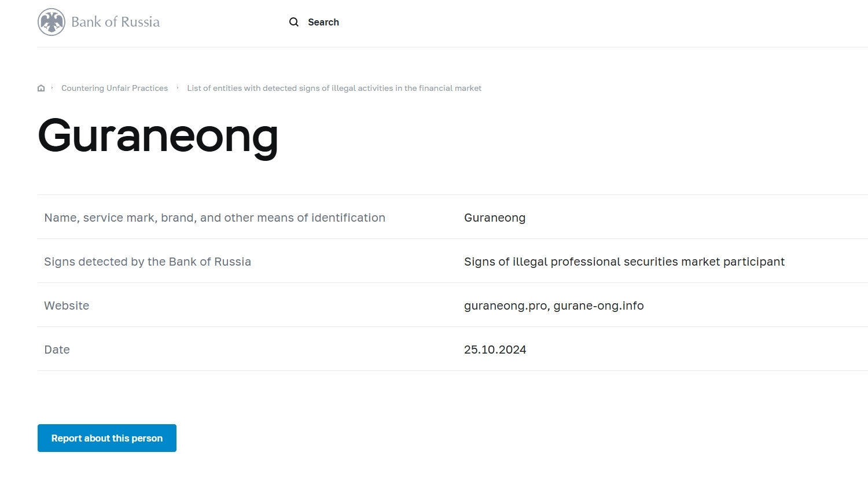Click 'Signs detected by the Bank of Russia' label

point(148,262)
